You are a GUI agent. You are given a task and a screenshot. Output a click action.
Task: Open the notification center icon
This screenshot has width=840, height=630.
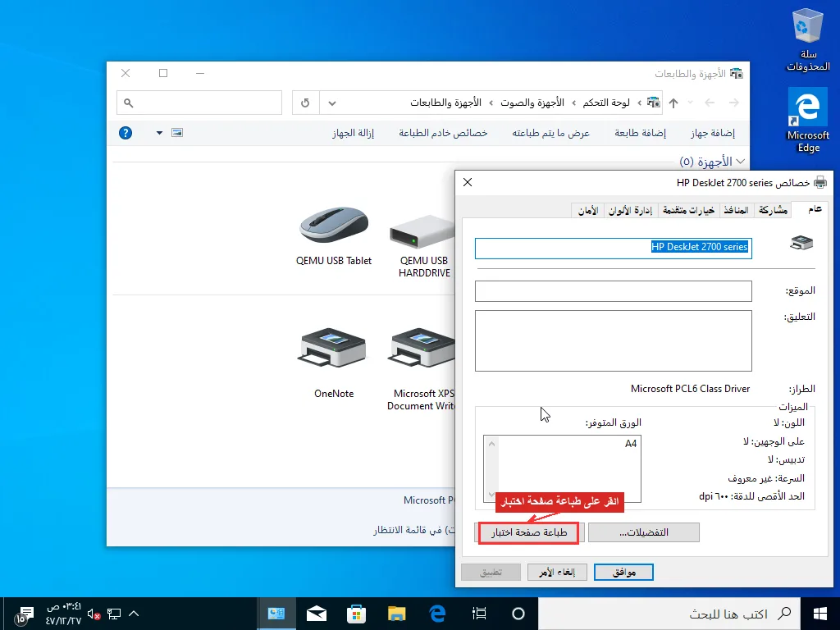click(x=24, y=615)
